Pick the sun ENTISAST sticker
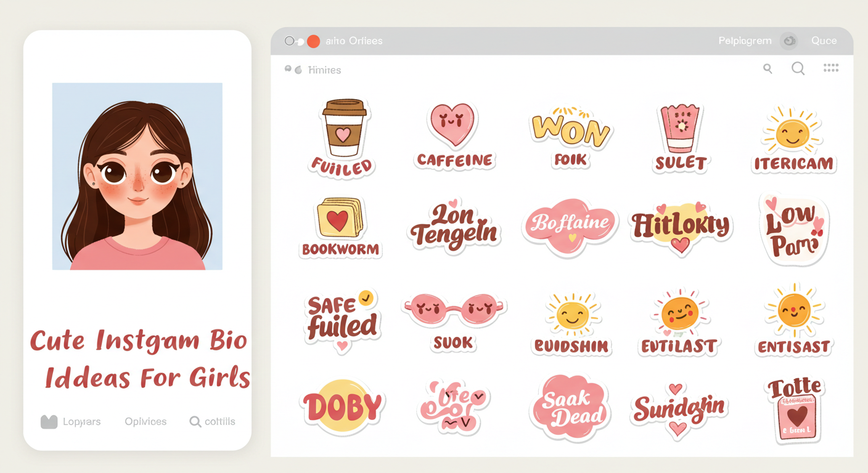The width and height of the screenshot is (868, 473). click(x=794, y=320)
